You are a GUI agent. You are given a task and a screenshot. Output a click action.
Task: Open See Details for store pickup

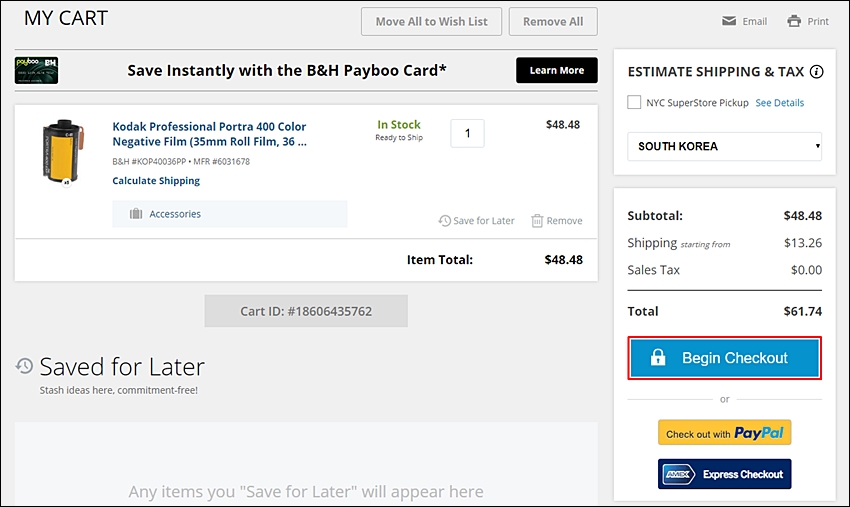pyautogui.click(x=780, y=103)
